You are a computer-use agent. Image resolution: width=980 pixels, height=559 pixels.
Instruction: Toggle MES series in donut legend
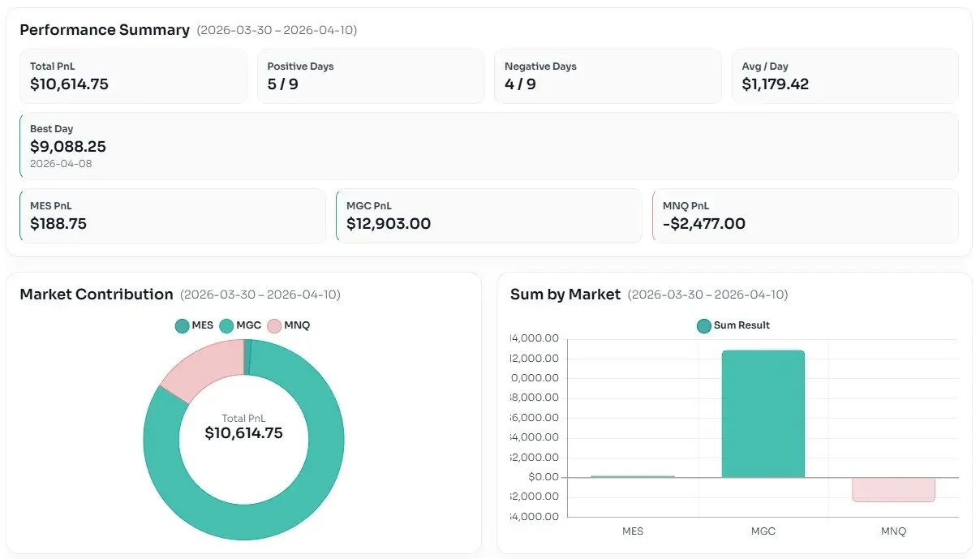[x=194, y=325]
